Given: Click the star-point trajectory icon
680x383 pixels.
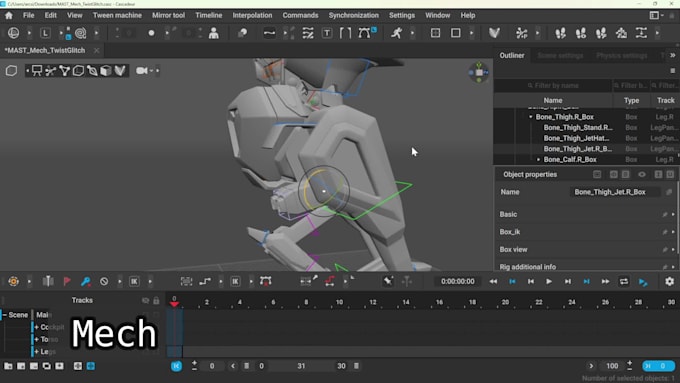Looking at the screenshot, I should click(522, 33).
